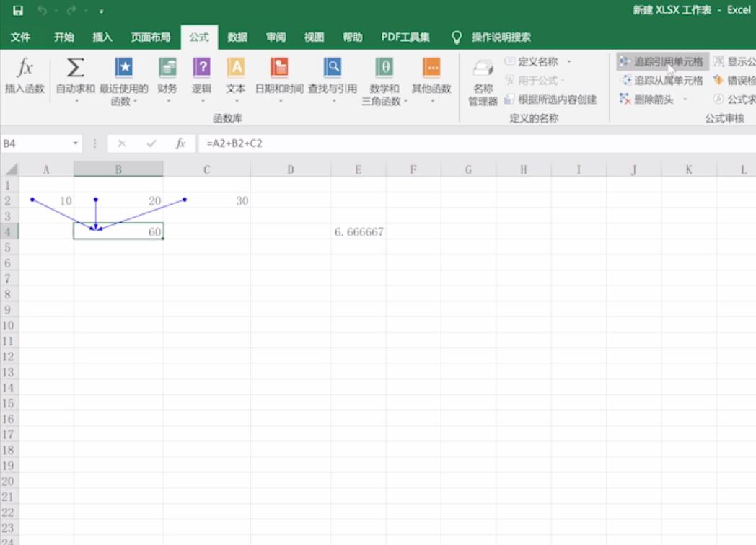
Task: Click the Redo arrow icon
Action: [x=71, y=11]
